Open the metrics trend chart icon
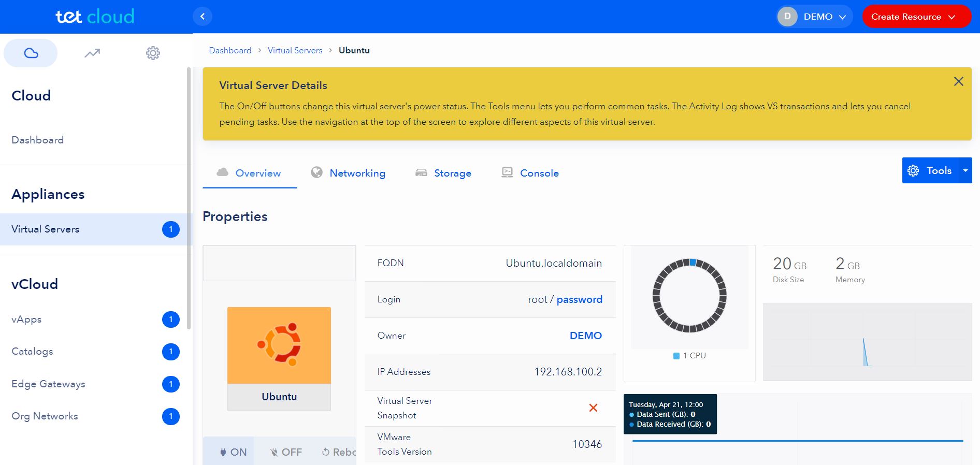This screenshot has width=980, height=465. 92,53
